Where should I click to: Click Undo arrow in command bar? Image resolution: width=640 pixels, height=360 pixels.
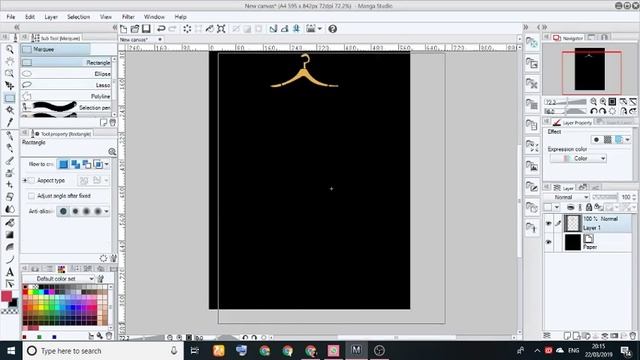click(x=161, y=29)
